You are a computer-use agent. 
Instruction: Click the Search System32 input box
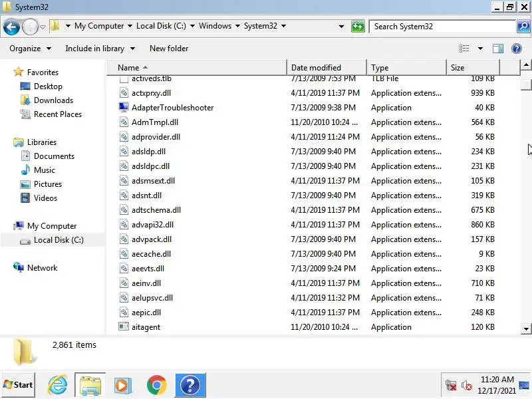click(442, 27)
